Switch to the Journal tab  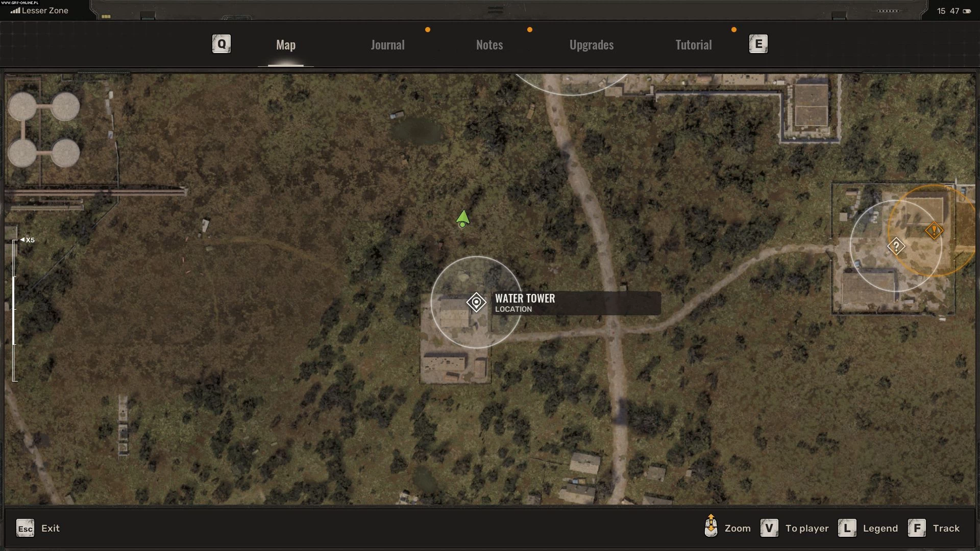(387, 45)
